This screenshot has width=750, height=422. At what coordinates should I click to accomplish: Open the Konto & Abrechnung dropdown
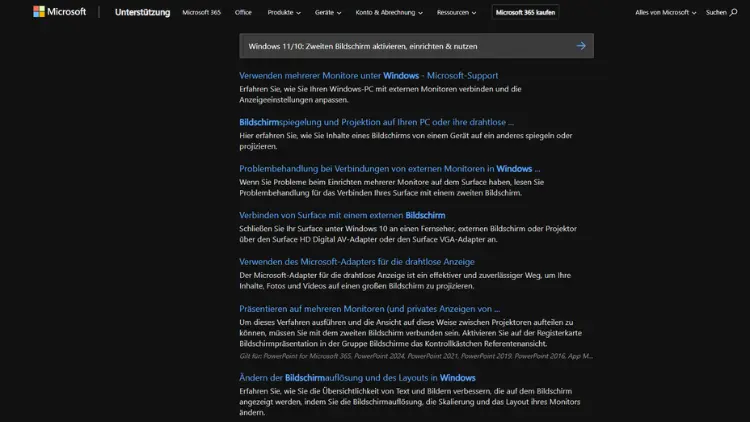[389, 12]
